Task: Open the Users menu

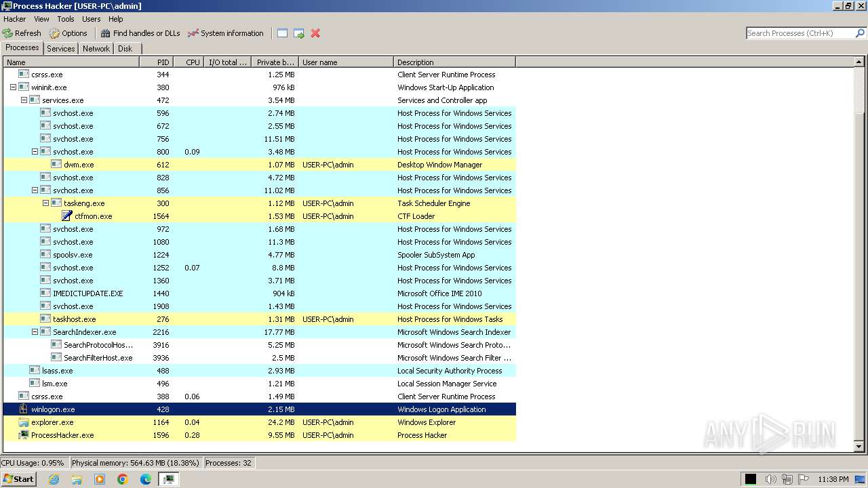Action: point(91,19)
